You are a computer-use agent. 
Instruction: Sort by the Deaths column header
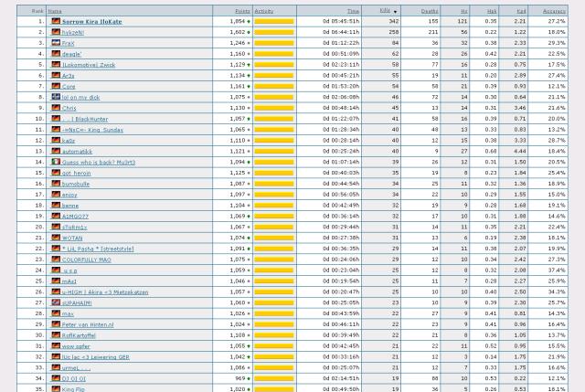click(x=429, y=10)
